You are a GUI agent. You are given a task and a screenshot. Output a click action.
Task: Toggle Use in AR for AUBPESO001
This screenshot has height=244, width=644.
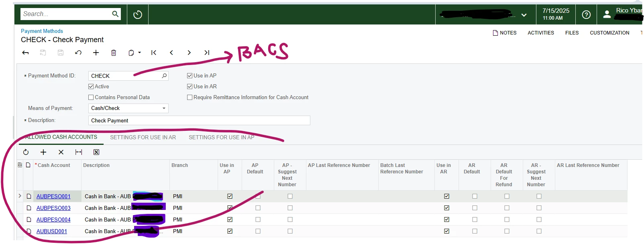[446, 196]
